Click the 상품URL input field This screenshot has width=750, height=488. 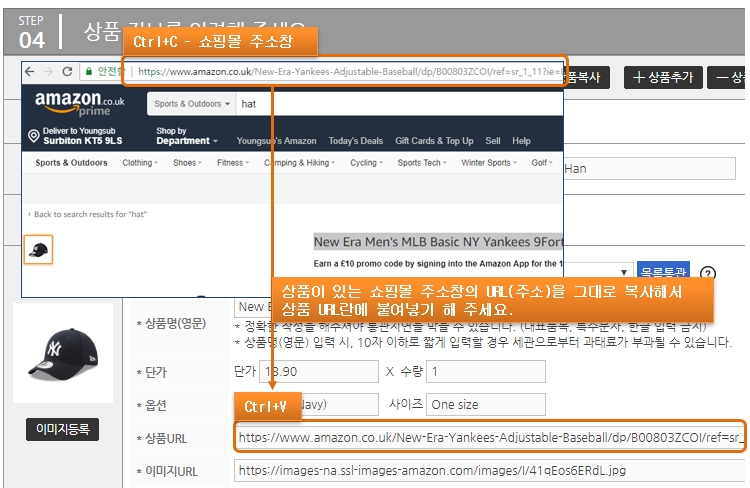click(490, 437)
